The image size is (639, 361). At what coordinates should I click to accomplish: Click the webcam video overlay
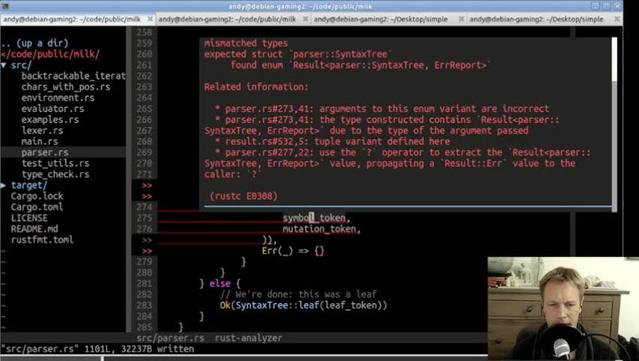tap(563, 308)
